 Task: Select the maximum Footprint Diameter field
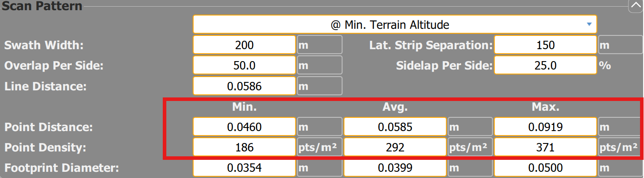[545, 168]
